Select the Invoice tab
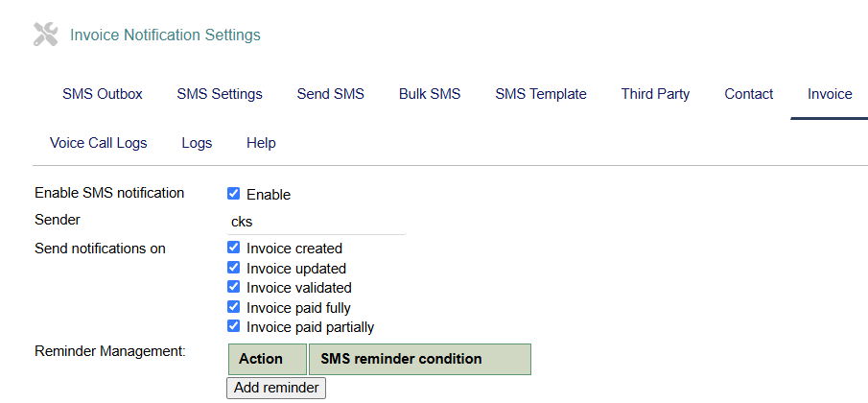Viewport: 868px width, 403px height. [830, 94]
